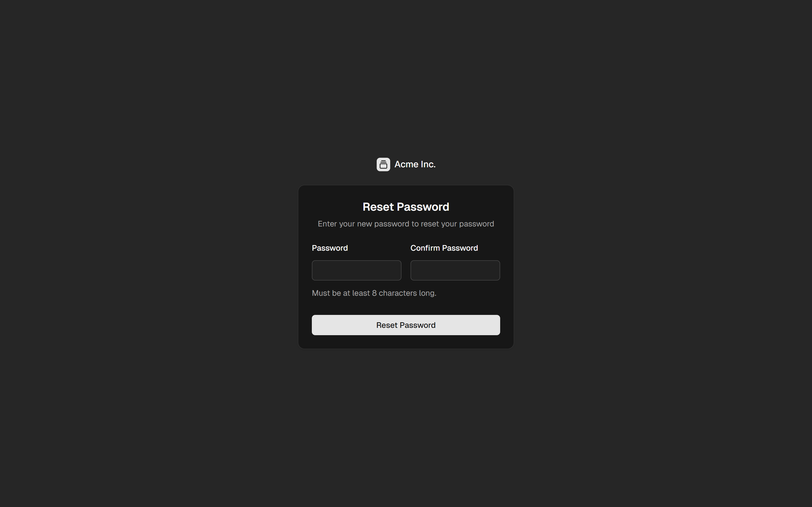Image resolution: width=812 pixels, height=507 pixels.
Task: Click the Password field label
Action: [330, 248]
